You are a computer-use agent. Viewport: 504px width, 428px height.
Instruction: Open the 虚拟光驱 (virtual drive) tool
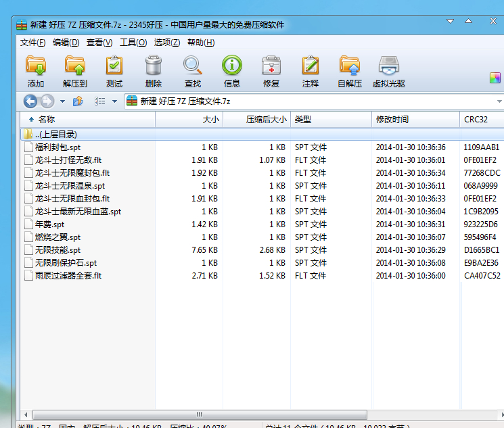point(388,72)
